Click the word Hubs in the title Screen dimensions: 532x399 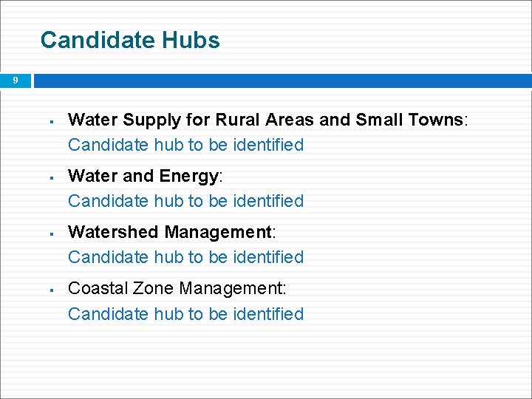pyautogui.click(x=191, y=40)
